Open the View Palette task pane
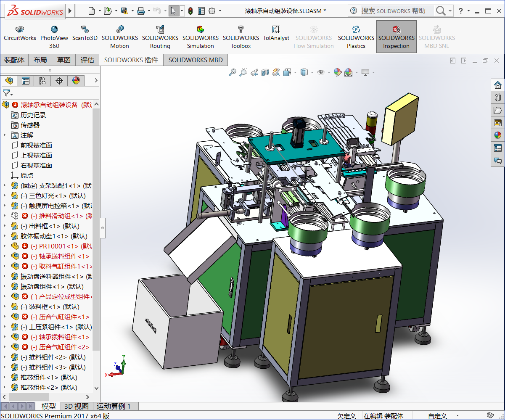The height and width of the screenshot is (420, 505). click(498, 123)
